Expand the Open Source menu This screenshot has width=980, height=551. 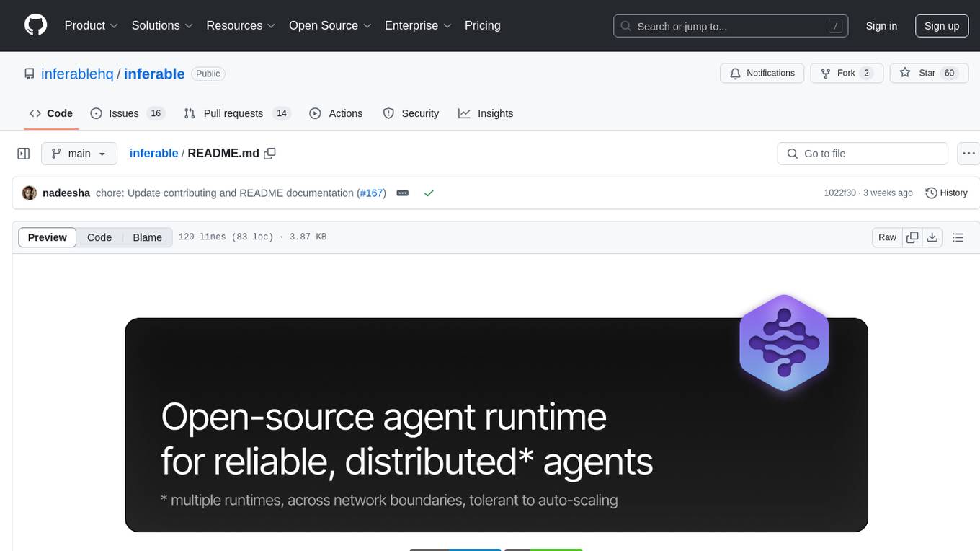point(330,25)
